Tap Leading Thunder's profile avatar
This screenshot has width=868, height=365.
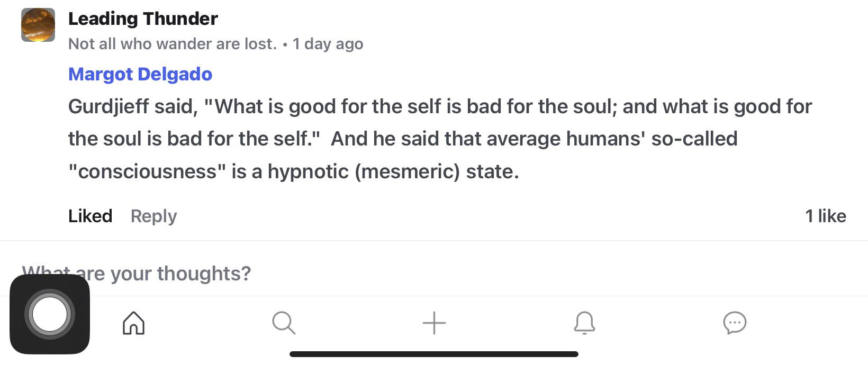click(x=38, y=25)
